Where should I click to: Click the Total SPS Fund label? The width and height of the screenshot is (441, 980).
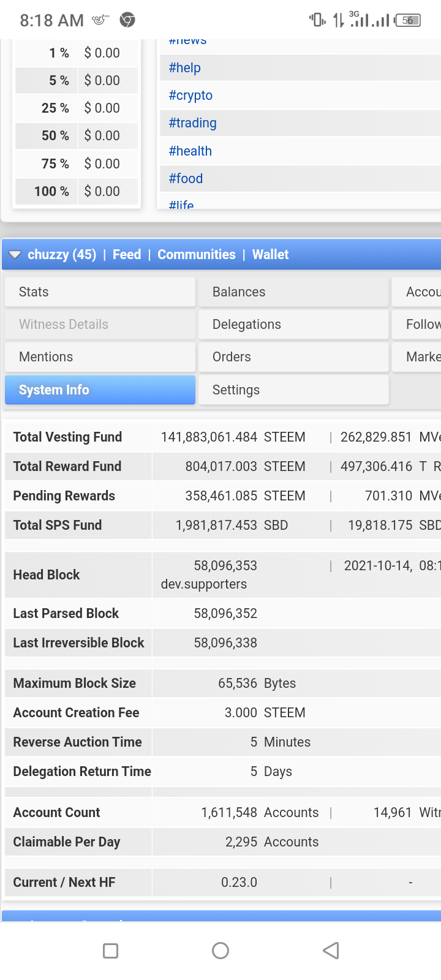point(58,526)
